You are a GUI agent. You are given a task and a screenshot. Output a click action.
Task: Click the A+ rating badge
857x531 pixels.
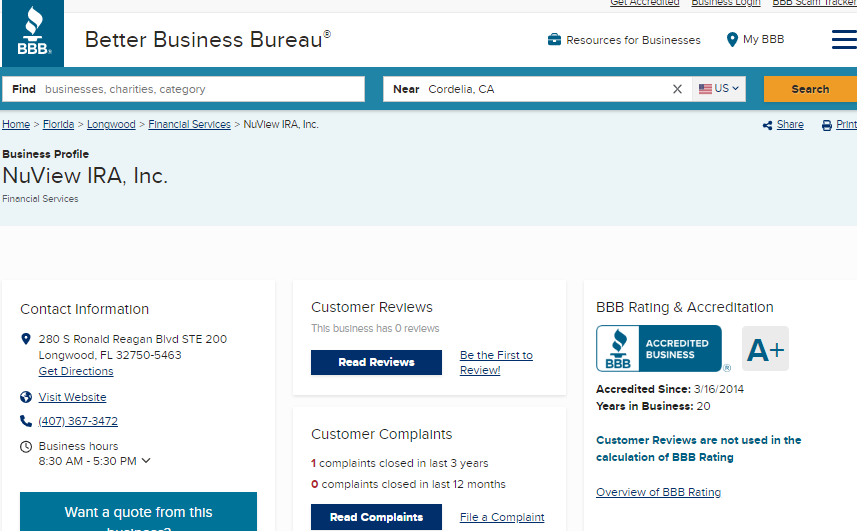click(x=765, y=349)
